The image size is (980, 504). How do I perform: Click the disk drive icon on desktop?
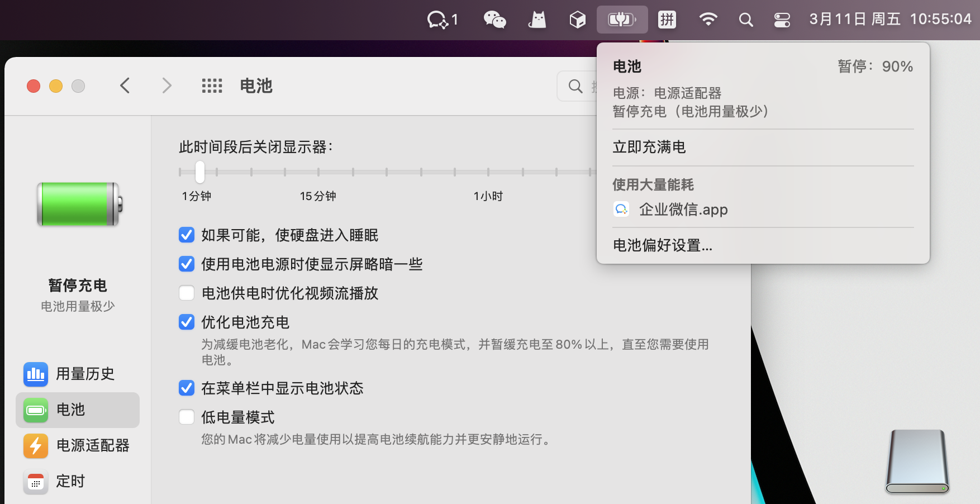[917, 462]
